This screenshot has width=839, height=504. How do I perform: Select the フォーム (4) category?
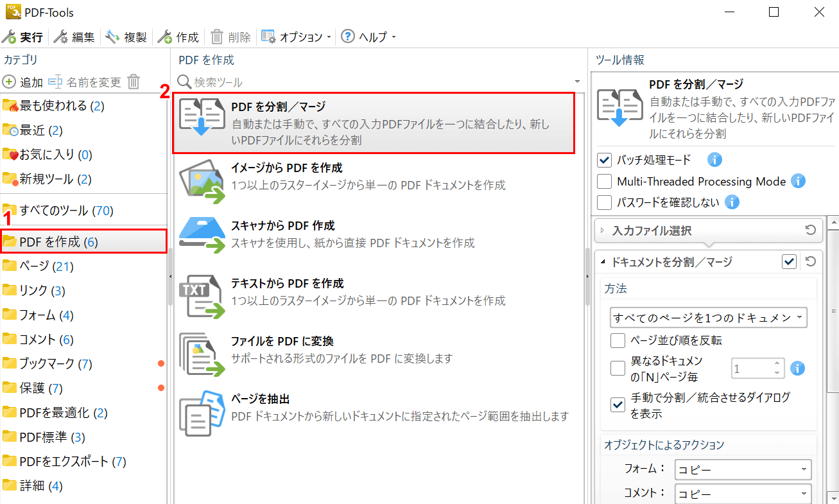[x=83, y=315]
